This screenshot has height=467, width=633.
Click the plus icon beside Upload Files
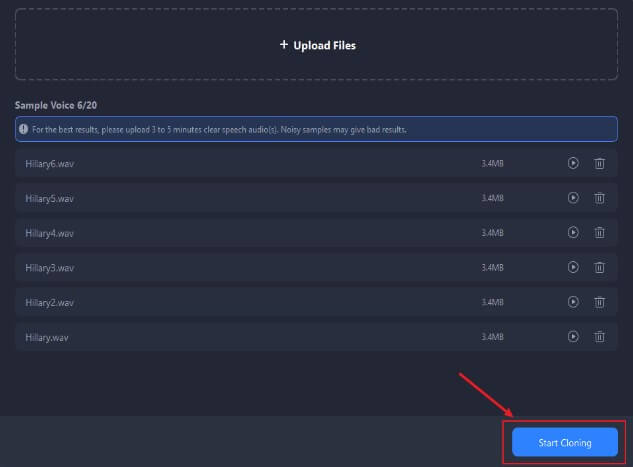pos(284,44)
